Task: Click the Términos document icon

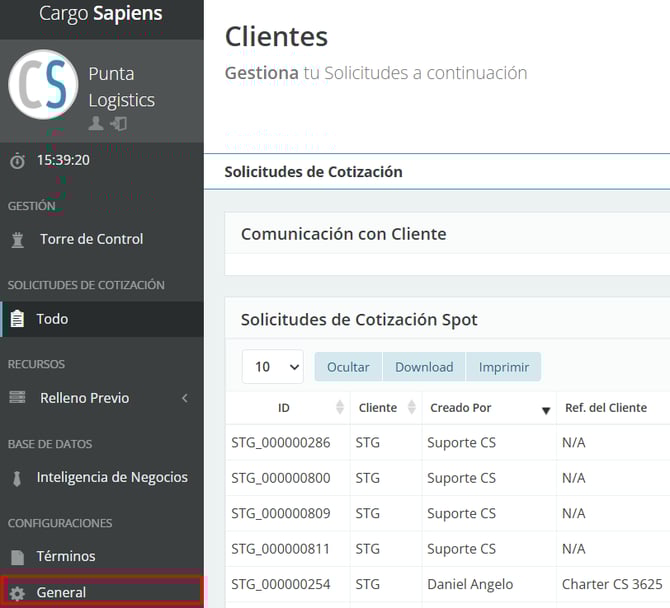Action: (17, 557)
